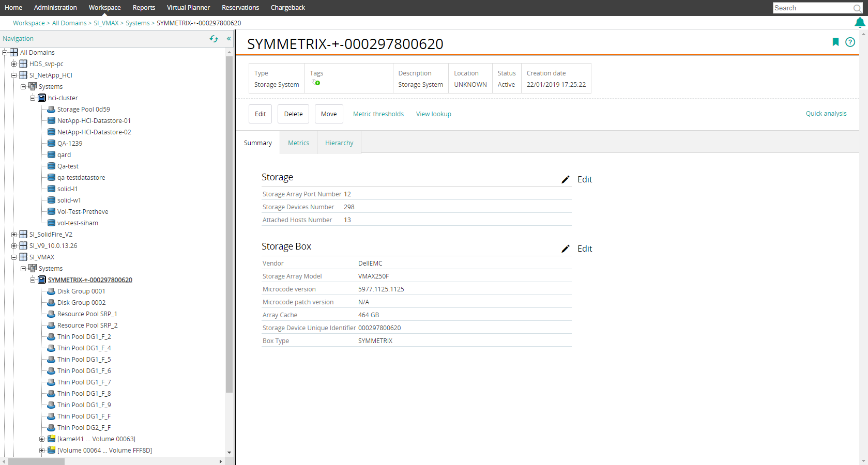
Task: Click in the Search input field
Action: (x=813, y=8)
